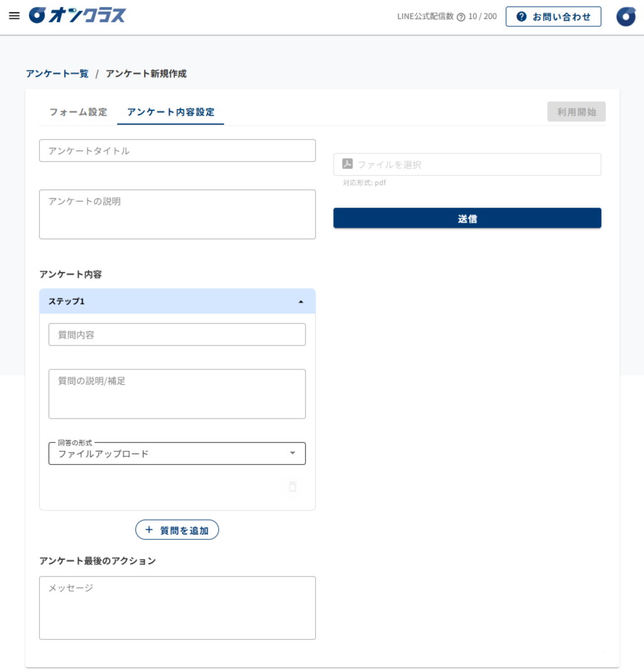Image resolution: width=644 pixels, height=672 pixels.
Task: Click the 利用開始 button
Action: tap(576, 112)
